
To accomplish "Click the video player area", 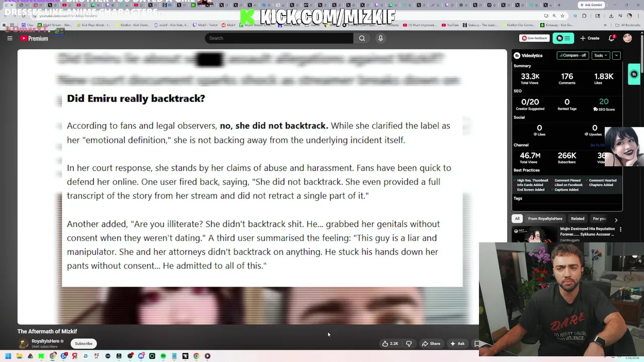I will [x=262, y=187].
